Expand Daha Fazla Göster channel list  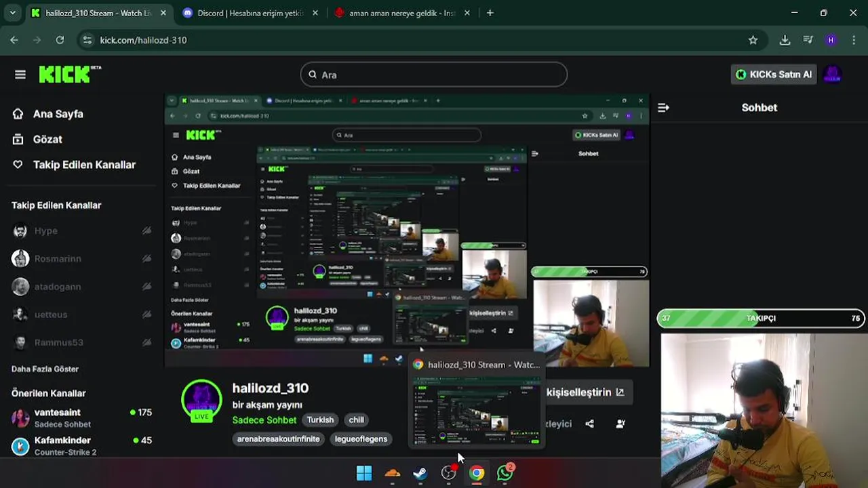(45, 369)
